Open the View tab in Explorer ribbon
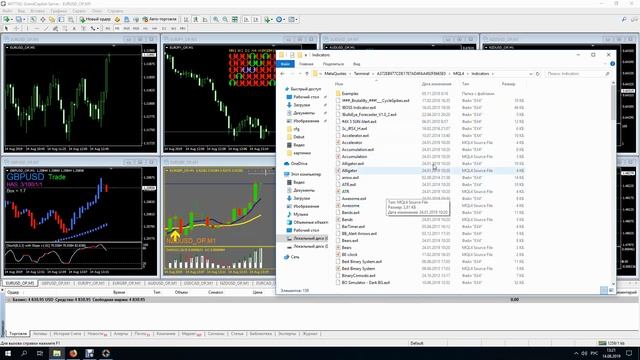The height and width of the screenshot is (360, 640). pos(356,64)
